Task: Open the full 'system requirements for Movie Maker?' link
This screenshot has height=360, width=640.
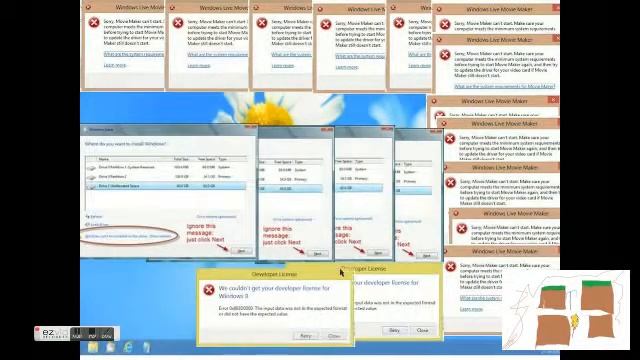Action: 504,86
